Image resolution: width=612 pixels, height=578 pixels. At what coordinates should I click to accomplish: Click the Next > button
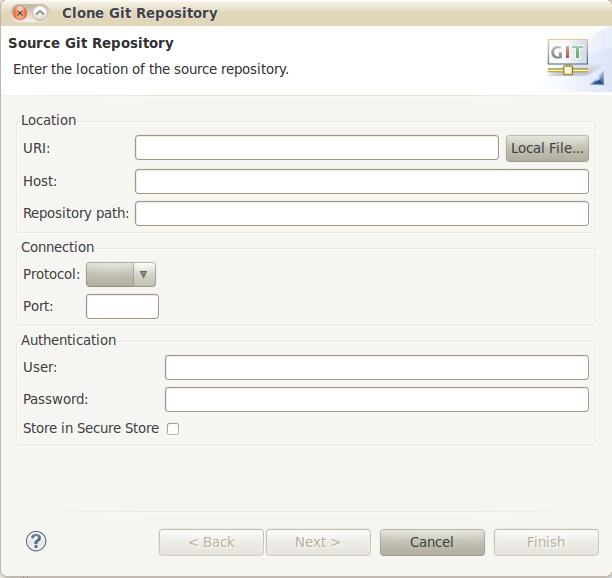coord(318,542)
